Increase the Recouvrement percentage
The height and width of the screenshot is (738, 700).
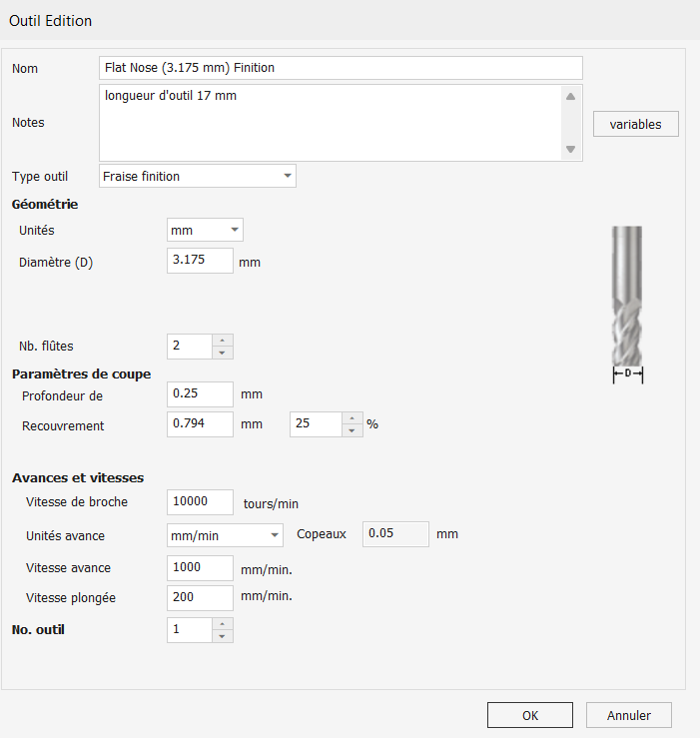pos(352,418)
